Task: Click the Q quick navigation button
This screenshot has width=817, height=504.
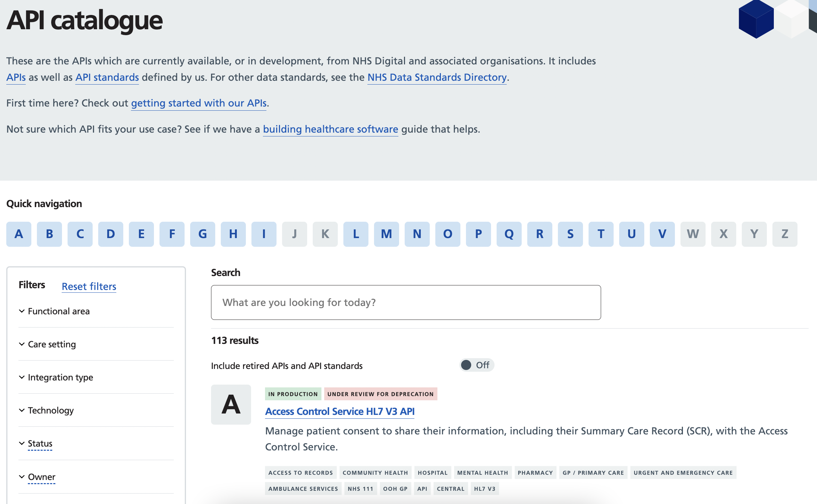Action: tap(509, 234)
